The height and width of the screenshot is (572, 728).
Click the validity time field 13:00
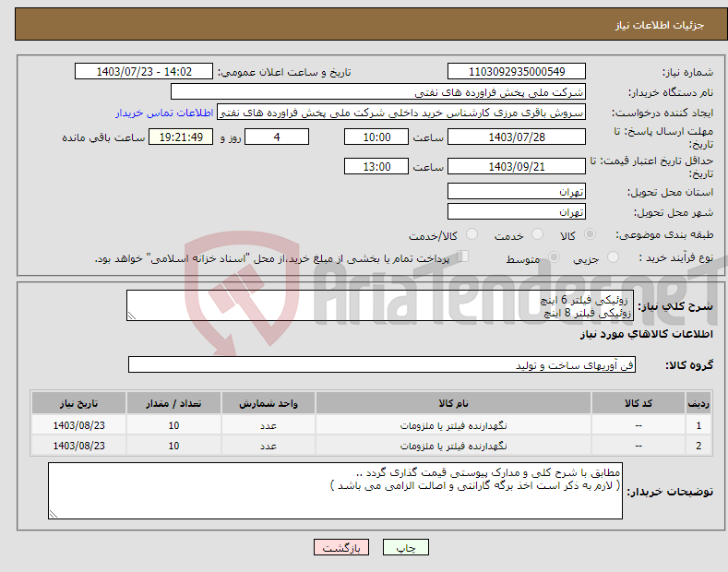pos(376,166)
